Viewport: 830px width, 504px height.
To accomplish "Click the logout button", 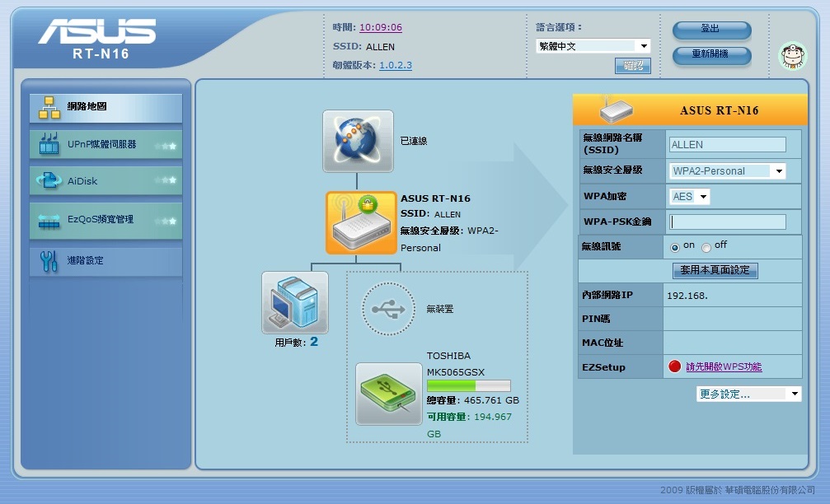I will point(711,30).
